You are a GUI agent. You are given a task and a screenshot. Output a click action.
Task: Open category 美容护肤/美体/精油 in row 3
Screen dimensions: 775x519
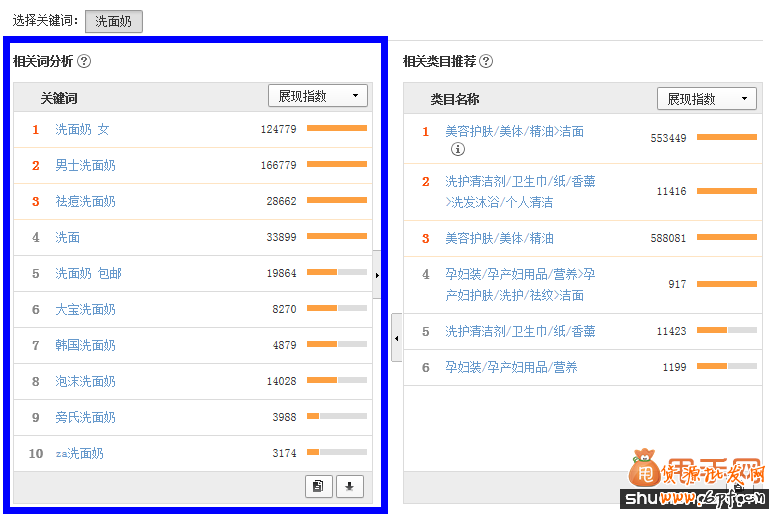pos(499,238)
